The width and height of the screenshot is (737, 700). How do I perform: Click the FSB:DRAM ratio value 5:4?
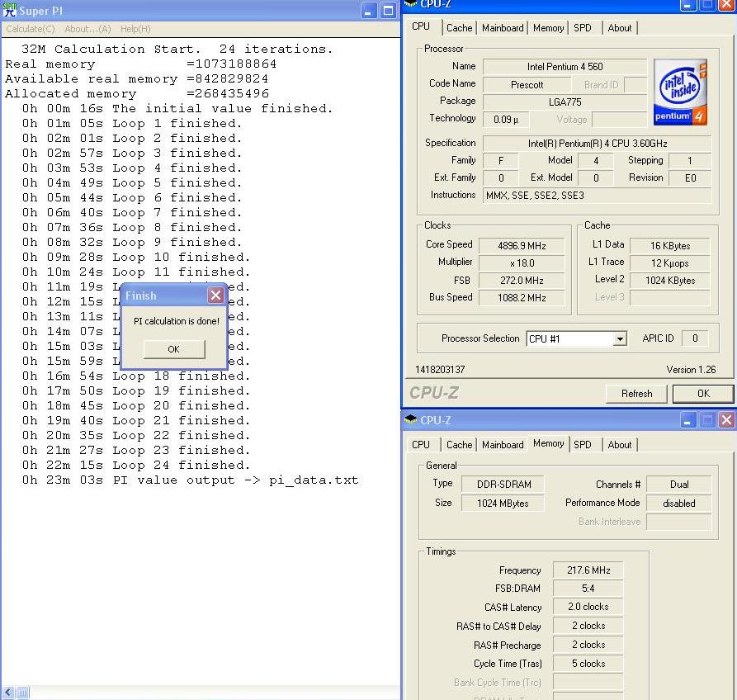click(x=588, y=589)
